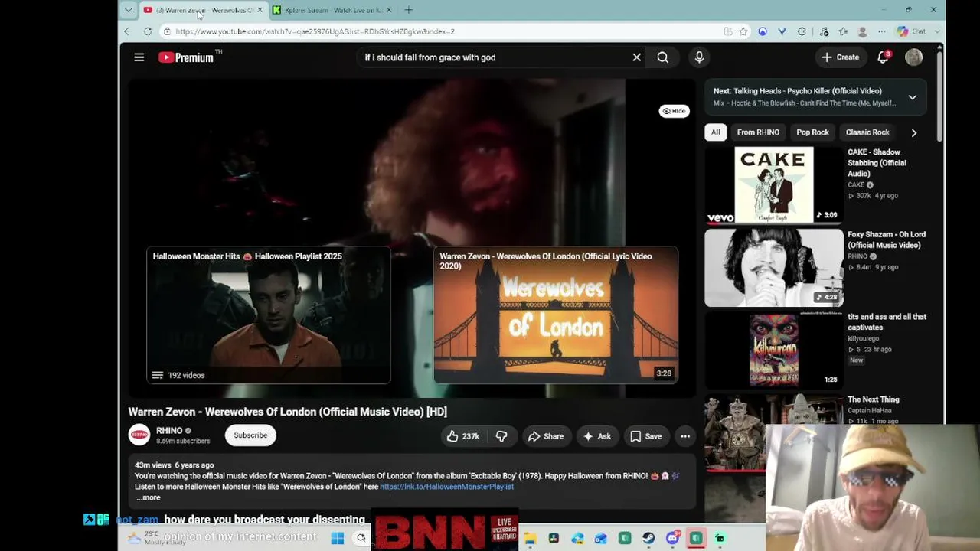Close the Warren Zevon browser tab
Image resolution: width=980 pixels, height=551 pixels.
click(260, 10)
